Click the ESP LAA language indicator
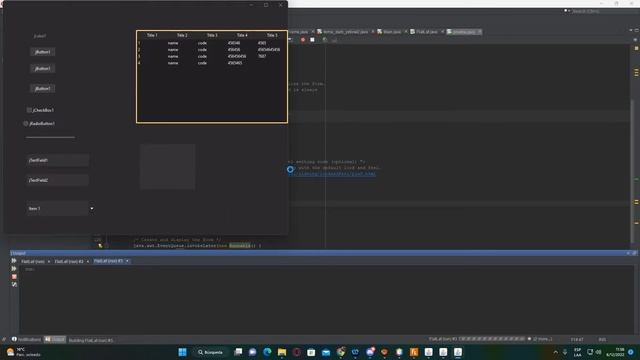Viewport: 640px width, 360px height. pos(578,352)
